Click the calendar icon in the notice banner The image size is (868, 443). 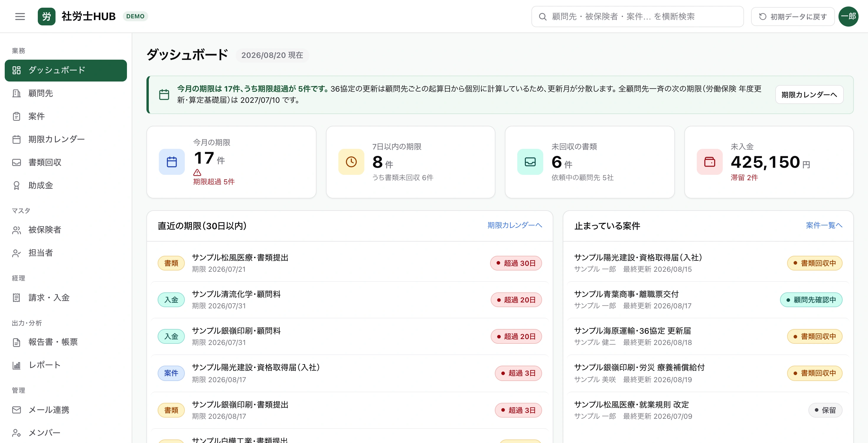[x=164, y=95]
